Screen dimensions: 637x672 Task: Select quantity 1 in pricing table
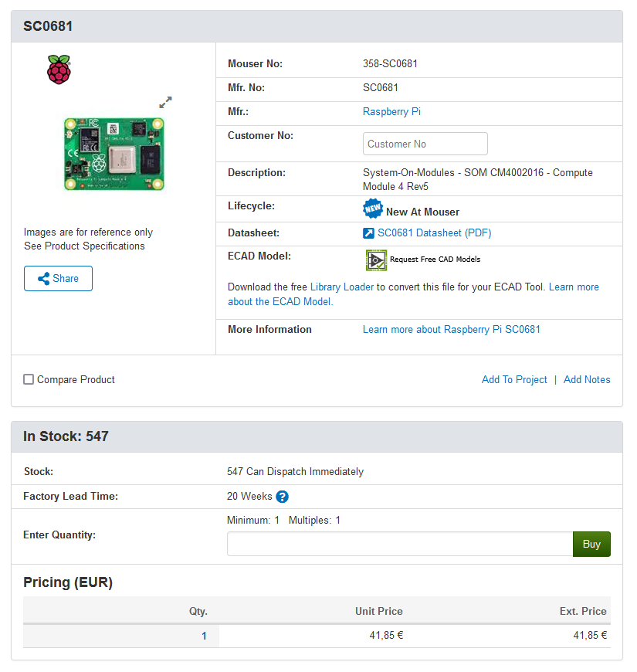point(204,636)
